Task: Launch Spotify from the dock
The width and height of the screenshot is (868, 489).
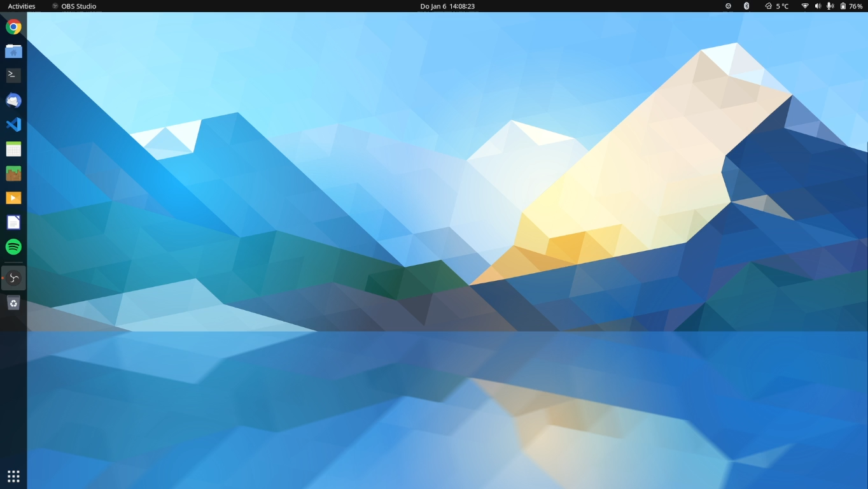Action: click(x=13, y=246)
